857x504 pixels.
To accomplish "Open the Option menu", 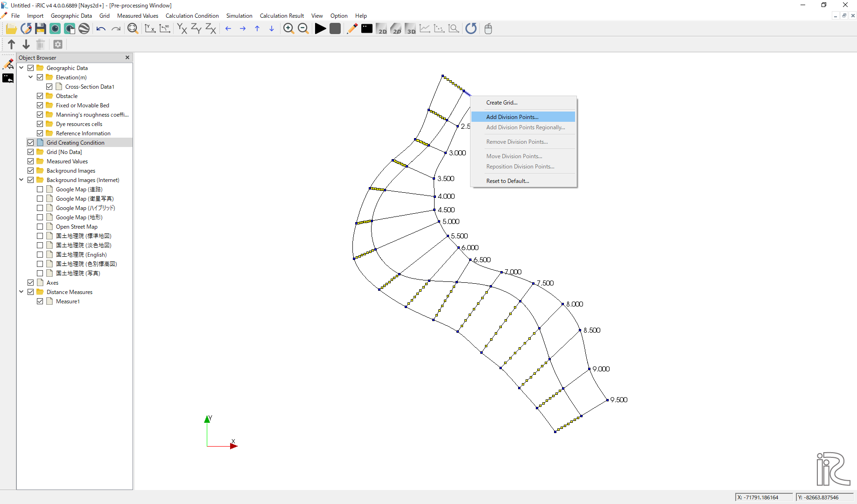I will coord(339,16).
